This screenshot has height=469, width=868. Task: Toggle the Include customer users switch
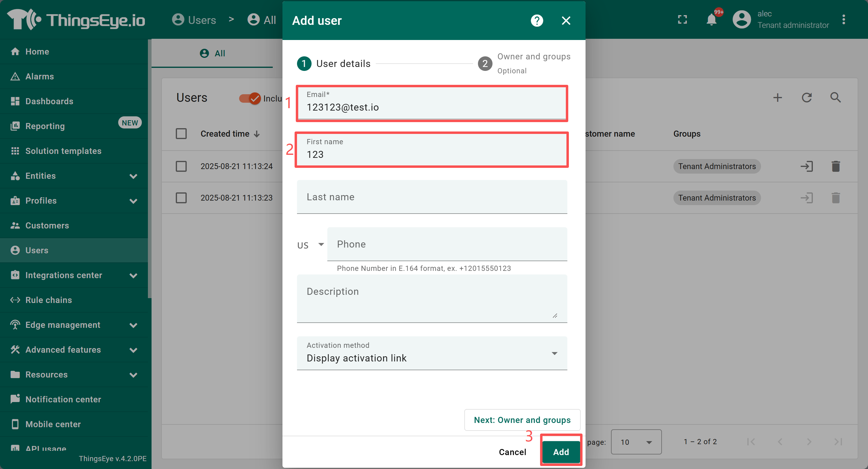click(250, 98)
